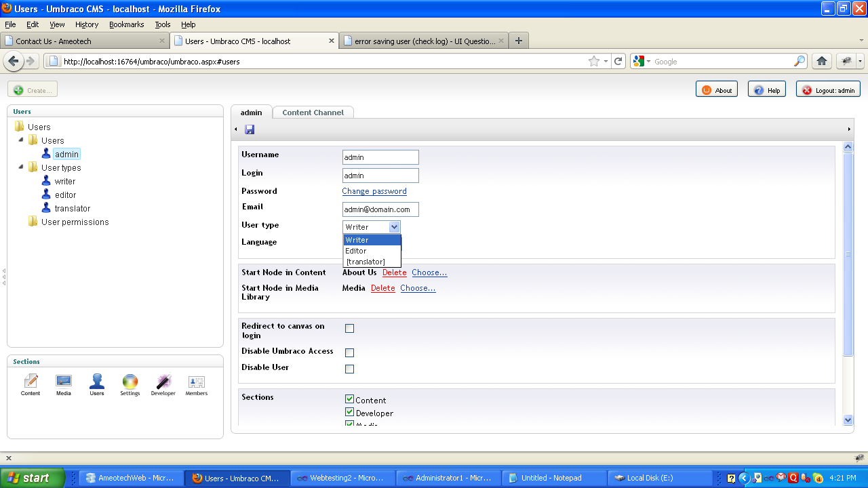Image resolution: width=868 pixels, height=488 pixels.
Task: Switch to error saving user tab
Action: (423, 41)
